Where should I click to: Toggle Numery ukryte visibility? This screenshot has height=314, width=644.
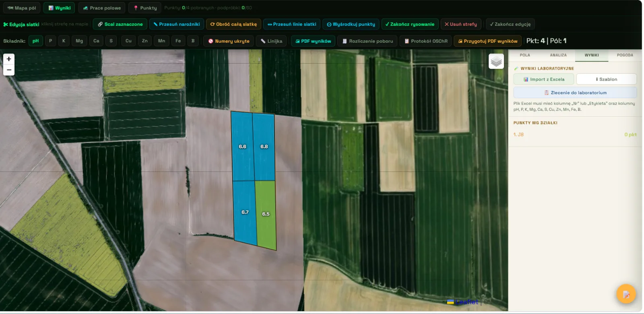[x=229, y=41]
